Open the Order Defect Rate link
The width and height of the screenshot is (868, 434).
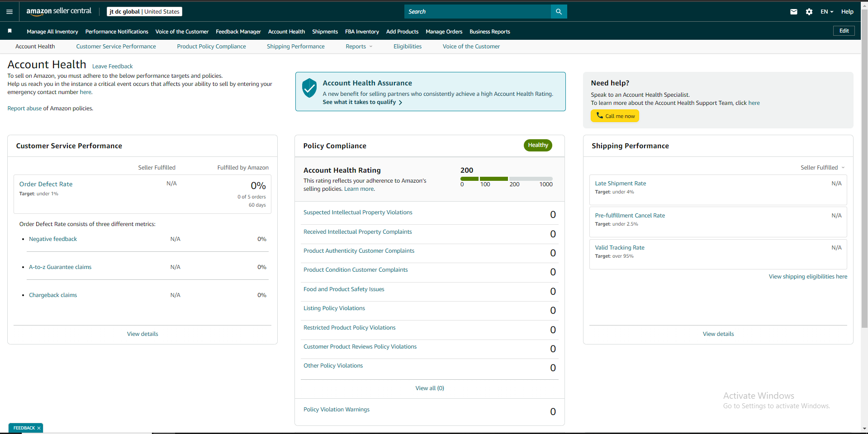tap(46, 184)
